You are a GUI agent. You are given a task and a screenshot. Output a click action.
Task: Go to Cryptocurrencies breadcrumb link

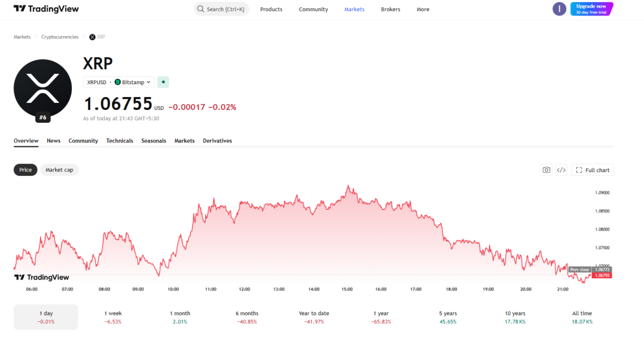coord(60,37)
